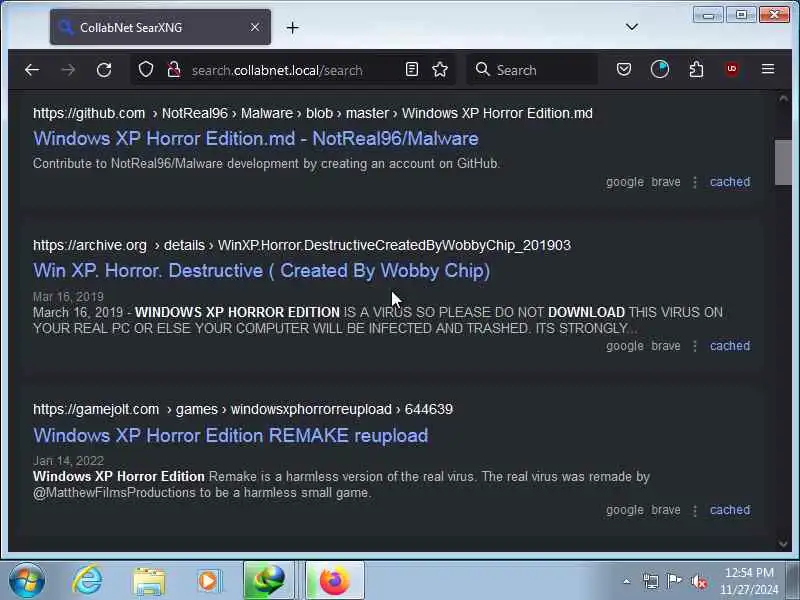The height and width of the screenshot is (600, 800).
Task: Open the Firefox hamburger application menu
Action: click(x=768, y=69)
